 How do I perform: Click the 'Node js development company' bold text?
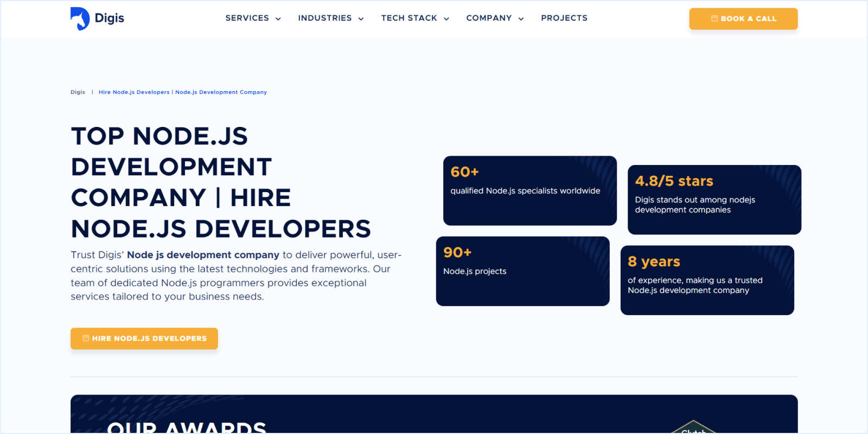(x=203, y=255)
